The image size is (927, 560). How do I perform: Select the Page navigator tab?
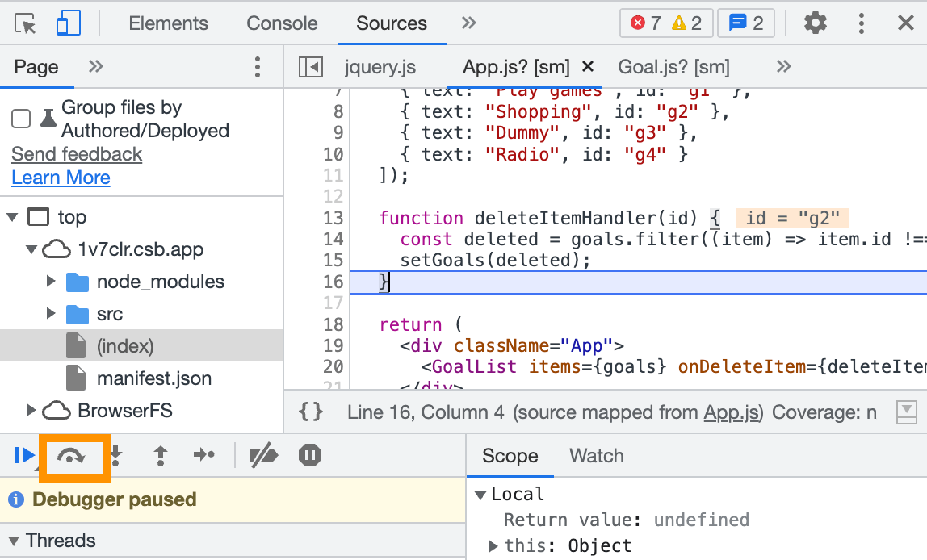click(x=36, y=67)
